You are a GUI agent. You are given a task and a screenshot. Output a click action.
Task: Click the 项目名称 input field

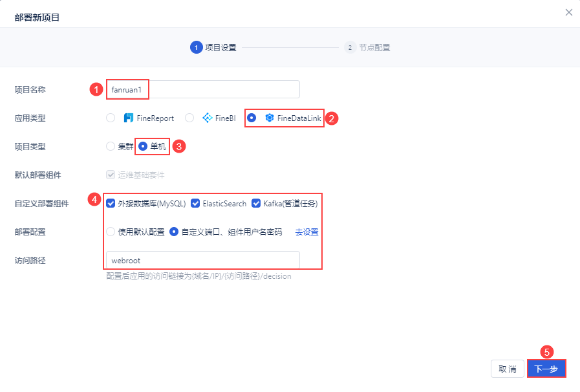point(202,89)
